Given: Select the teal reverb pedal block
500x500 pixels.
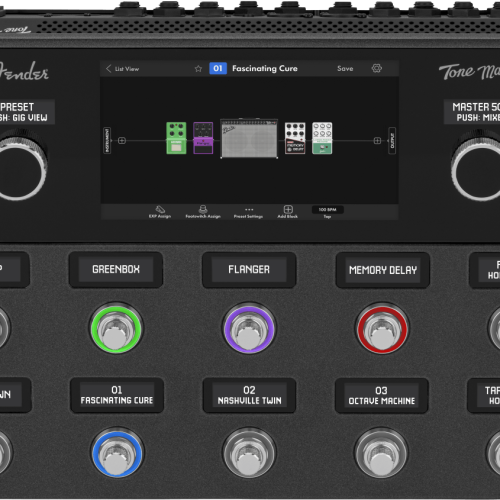Looking at the screenshot, I should click(x=322, y=138).
